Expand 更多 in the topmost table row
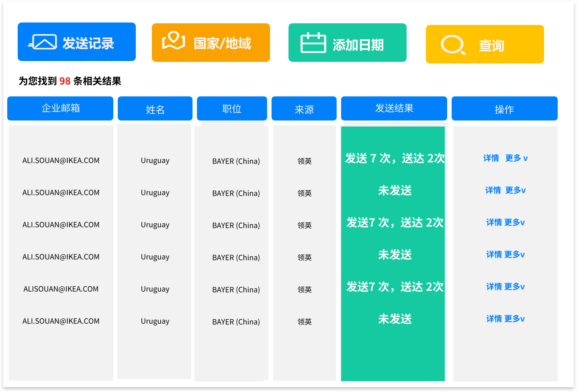The width and height of the screenshot is (577, 392). tap(517, 158)
